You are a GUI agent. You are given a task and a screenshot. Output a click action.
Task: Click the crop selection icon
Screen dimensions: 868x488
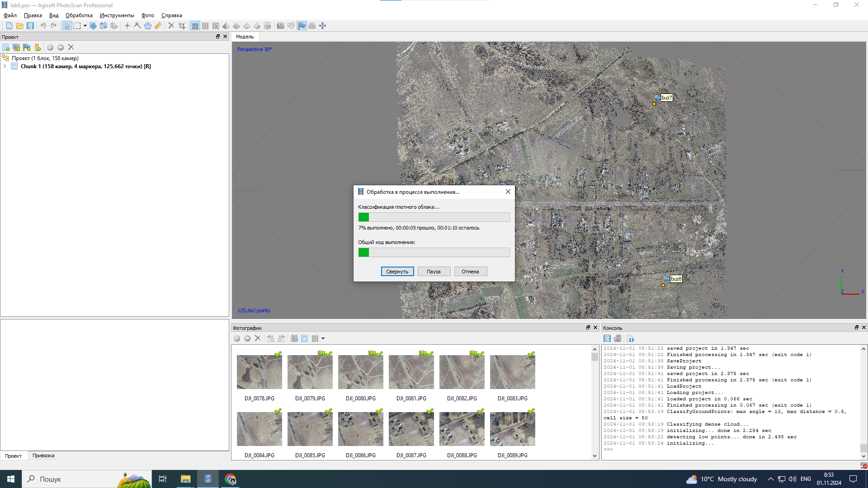pos(182,26)
